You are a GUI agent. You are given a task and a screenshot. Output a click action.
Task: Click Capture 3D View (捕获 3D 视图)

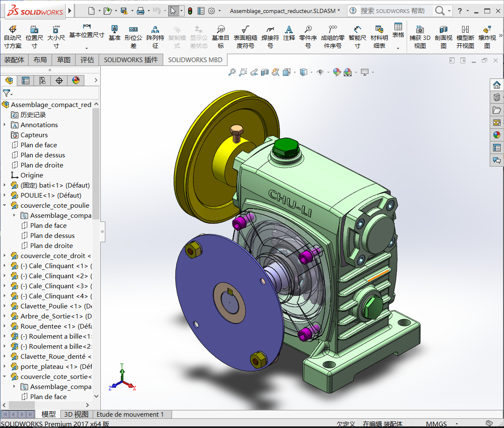420,37
